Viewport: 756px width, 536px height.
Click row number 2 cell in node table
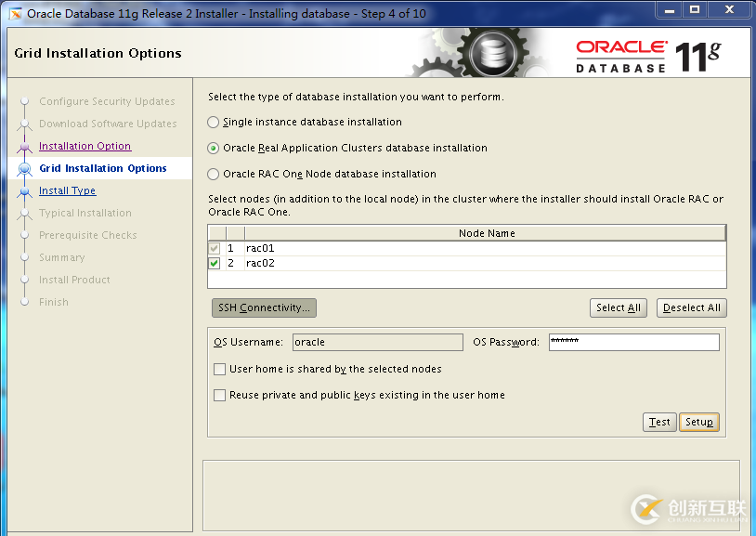236,263
